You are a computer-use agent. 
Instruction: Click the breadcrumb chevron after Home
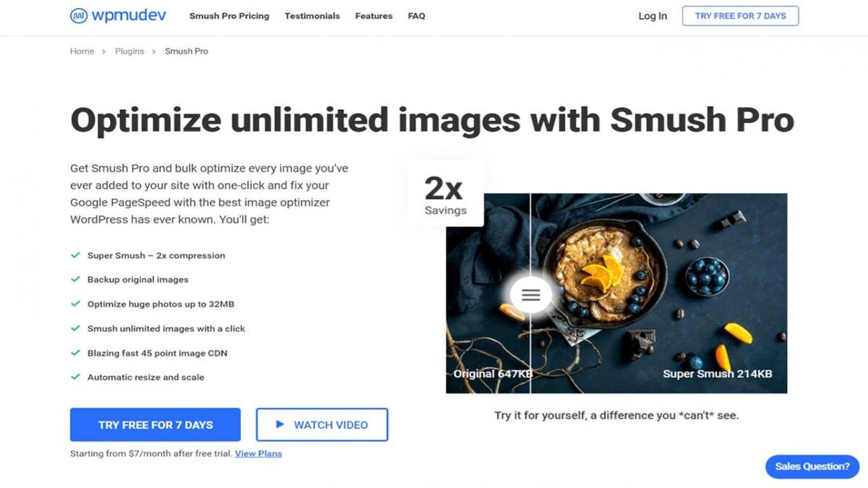pyautogui.click(x=104, y=51)
